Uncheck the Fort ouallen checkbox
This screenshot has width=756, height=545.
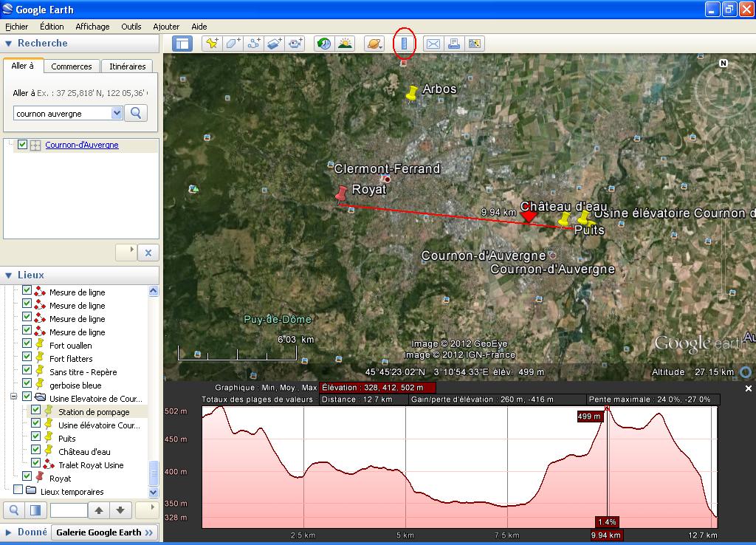[27, 343]
